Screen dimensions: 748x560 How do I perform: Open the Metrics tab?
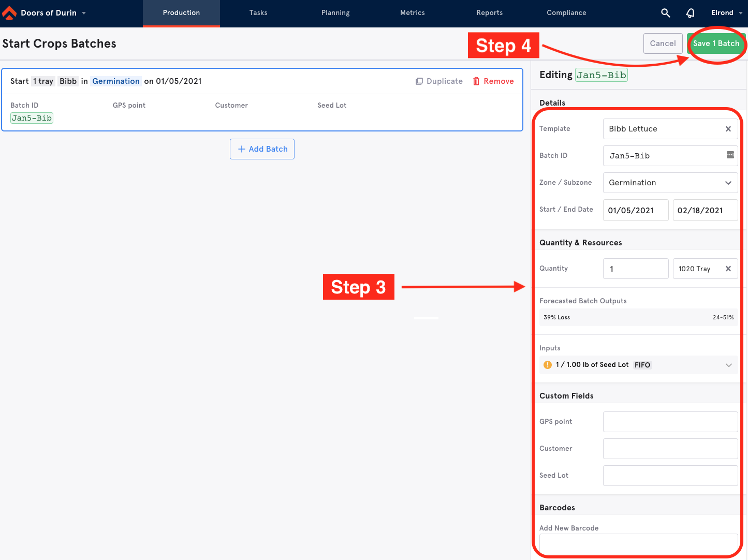(413, 13)
